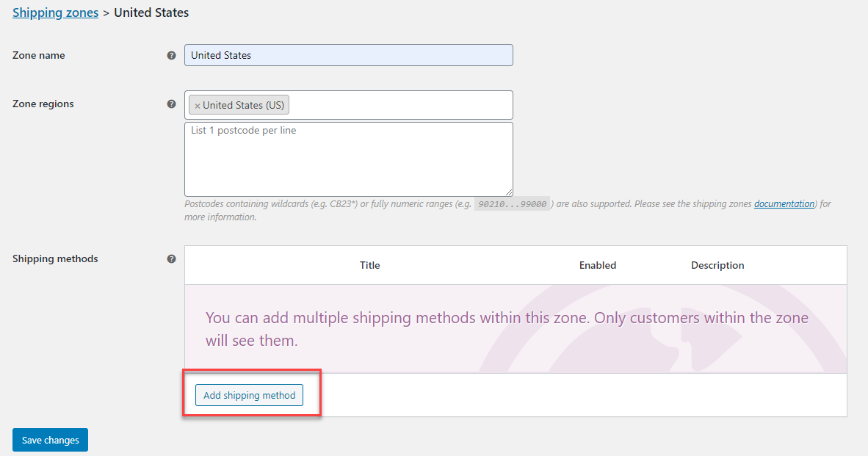Click the shipping methods notice banner

[x=514, y=327]
